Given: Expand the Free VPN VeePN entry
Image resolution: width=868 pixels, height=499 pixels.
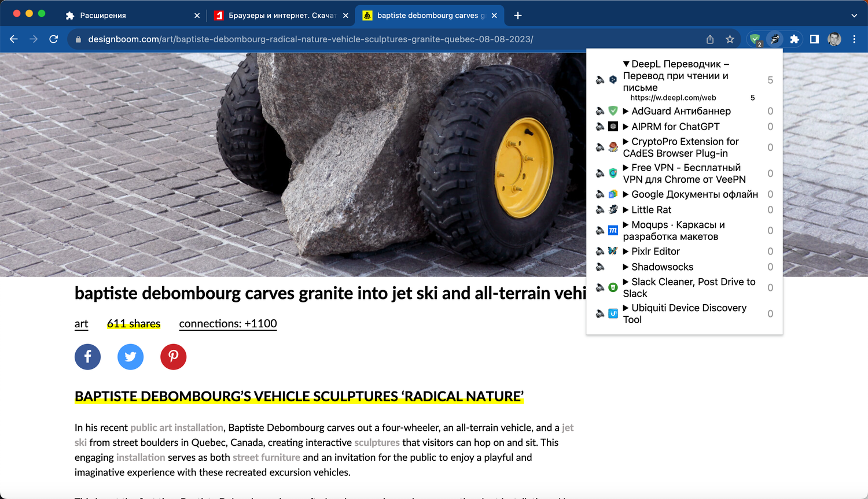Looking at the screenshot, I should coord(626,168).
